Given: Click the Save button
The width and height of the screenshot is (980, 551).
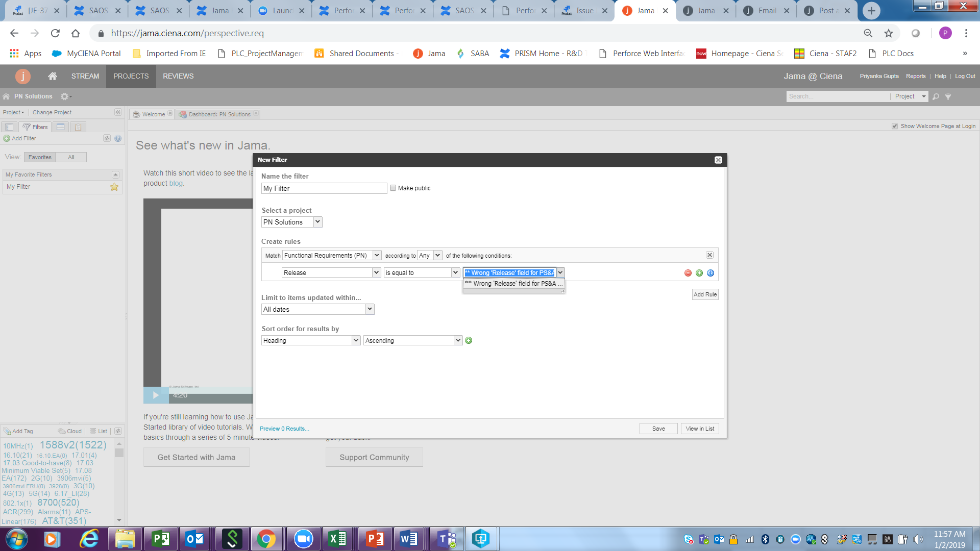Looking at the screenshot, I should point(658,429).
